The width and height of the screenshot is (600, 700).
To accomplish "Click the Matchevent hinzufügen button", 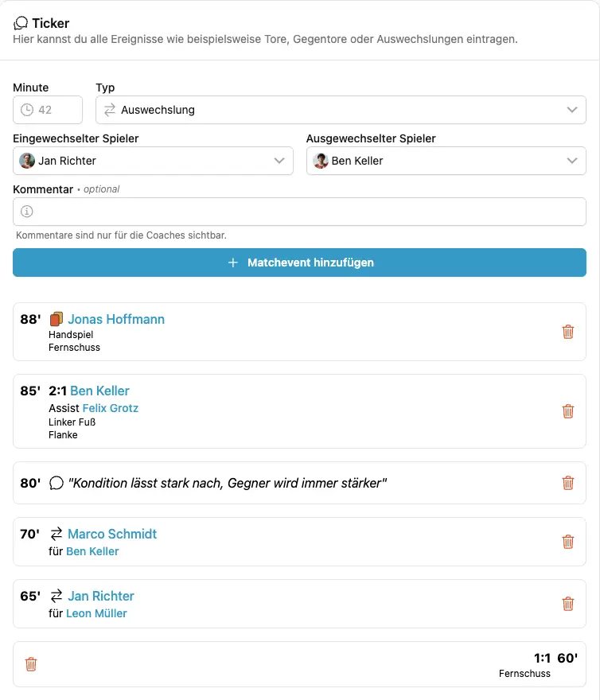I will [299, 262].
